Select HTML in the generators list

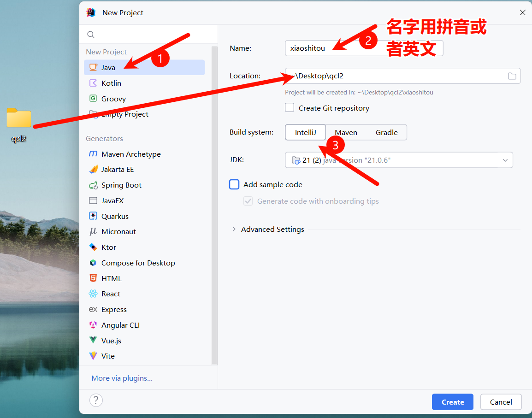click(x=144, y=278)
